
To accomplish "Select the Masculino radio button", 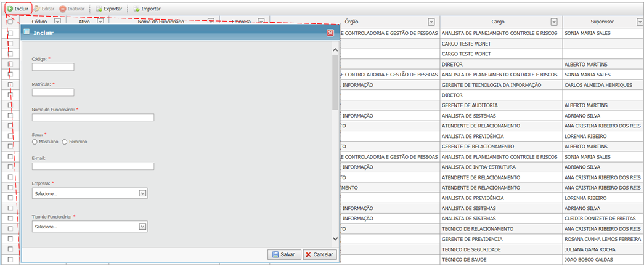I will coord(35,142).
